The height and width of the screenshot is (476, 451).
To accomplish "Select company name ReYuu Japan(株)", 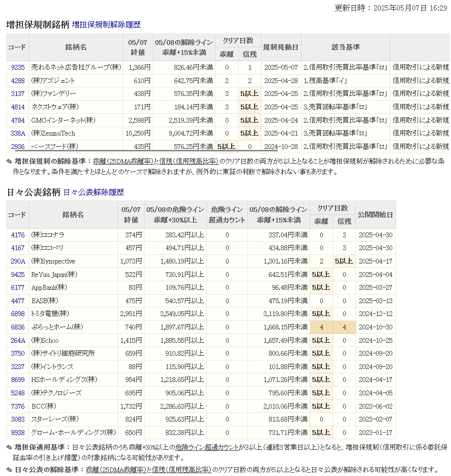I will pos(54,275).
